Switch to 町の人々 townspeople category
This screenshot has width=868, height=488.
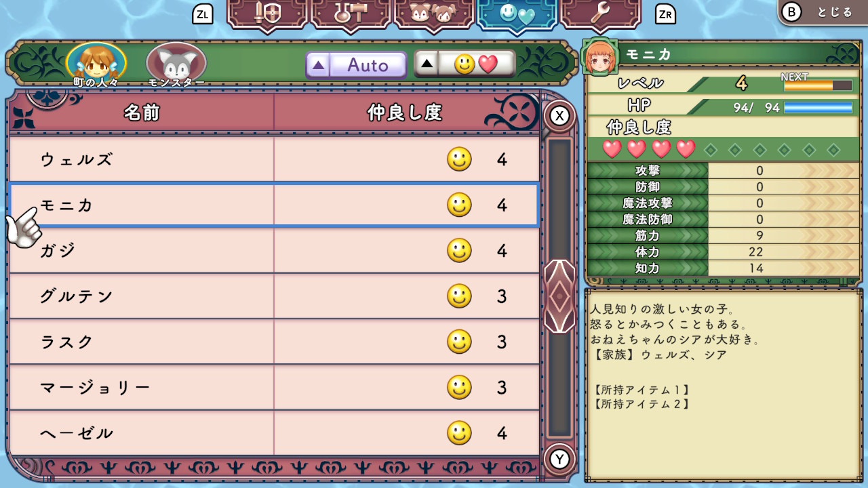click(96, 65)
